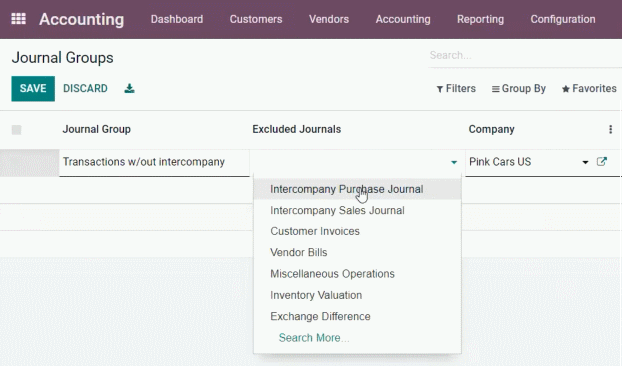Viewport: 622px width, 366px height.
Task: Click the Search More... link
Action: click(x=314, y=338)
